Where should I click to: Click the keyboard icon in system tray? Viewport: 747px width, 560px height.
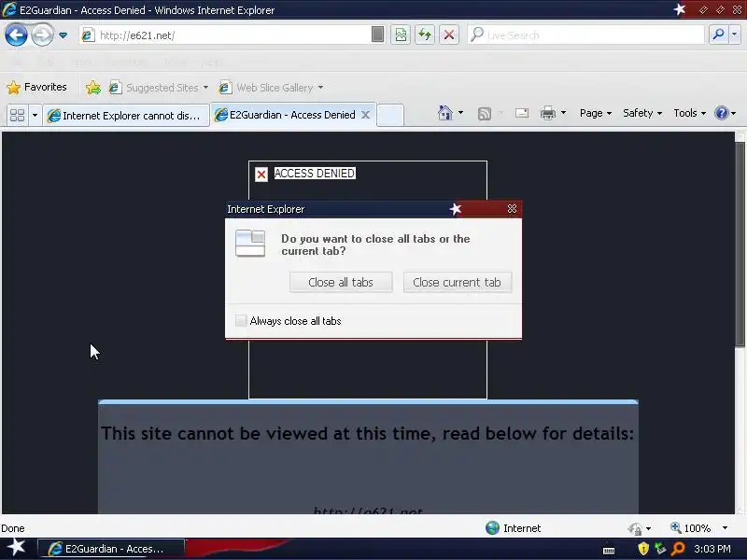point(609,551)
